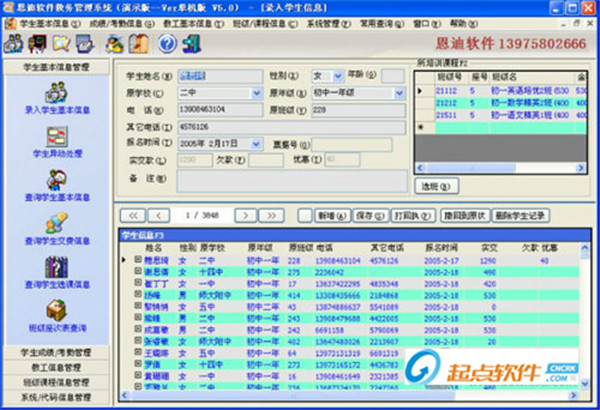
Task: Click the person with colorful hat toolbar icon
Action: pyautogui.click(x=114, y=44)
